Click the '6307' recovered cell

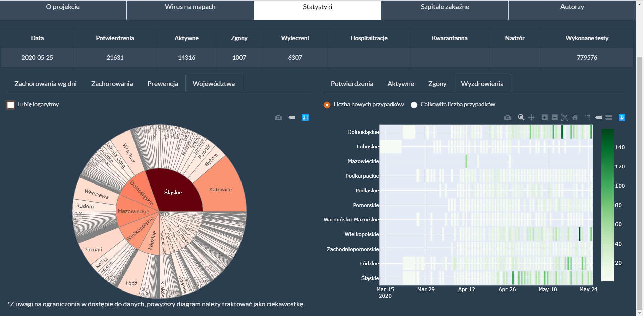pyautogui.click(x=295, y=58)
